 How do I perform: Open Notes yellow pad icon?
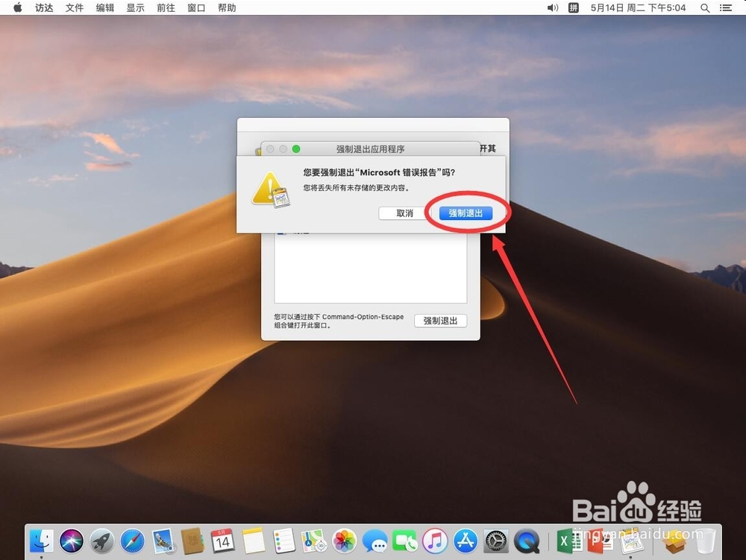(x=253, y=541)
